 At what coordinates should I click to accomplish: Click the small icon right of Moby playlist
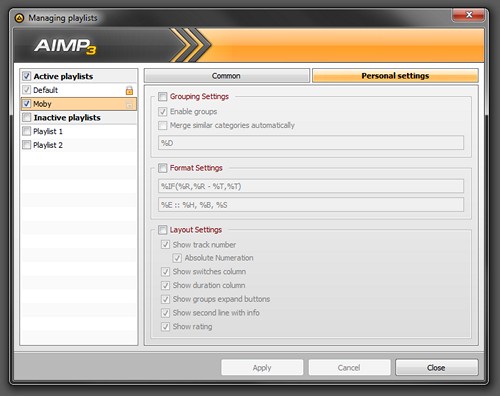129,105
